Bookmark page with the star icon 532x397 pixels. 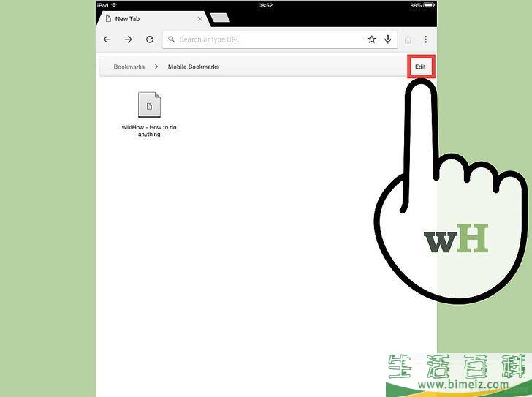point(371,39)
